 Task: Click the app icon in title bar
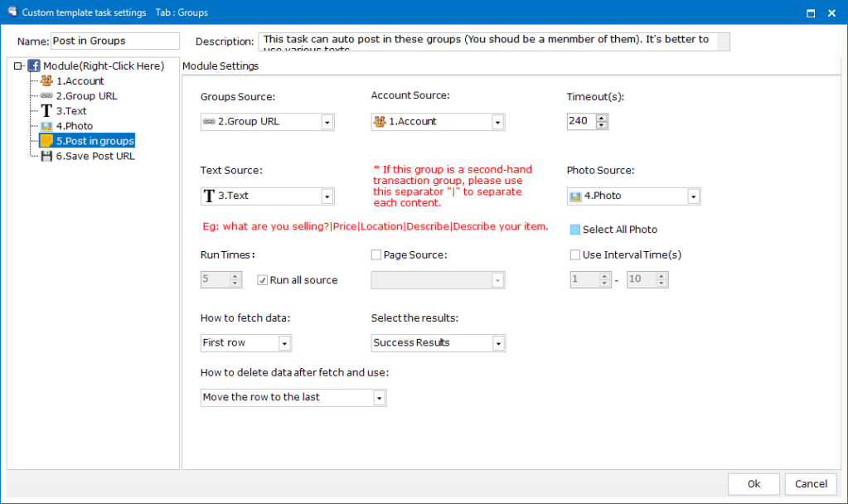click(x=12, y=12)
